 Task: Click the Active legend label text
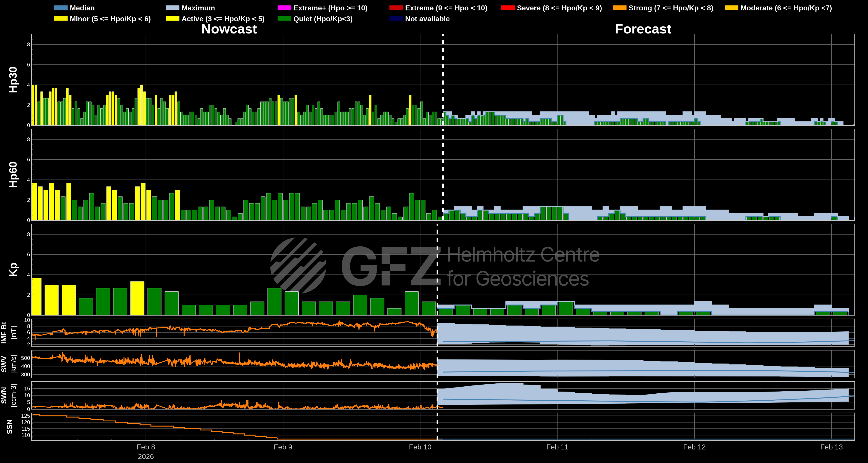[223, 19]
